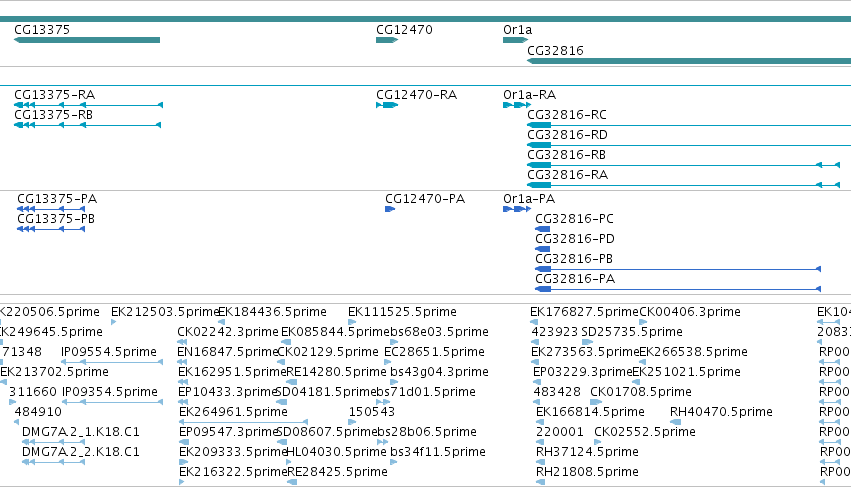The image size is (851, 487).
Task: Select the Or1a-PA protein label
Action: click(529, 199)
